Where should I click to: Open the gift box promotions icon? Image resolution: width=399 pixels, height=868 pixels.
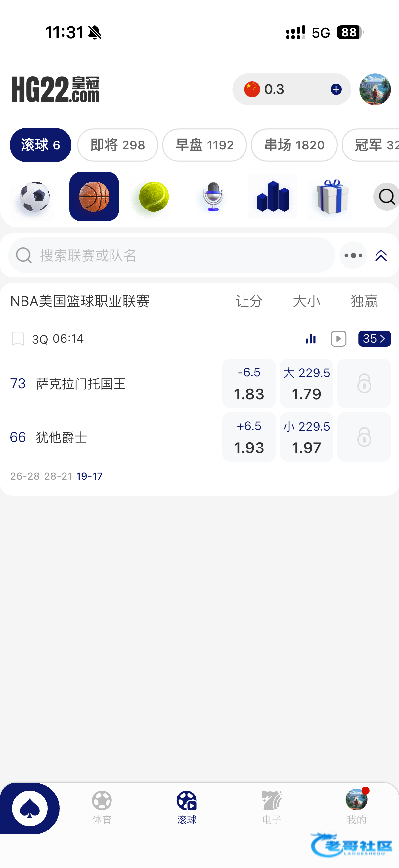pos(331,196)
